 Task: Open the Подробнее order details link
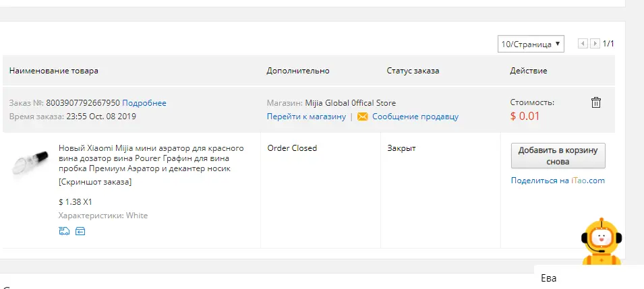click(x=144, y=102)
